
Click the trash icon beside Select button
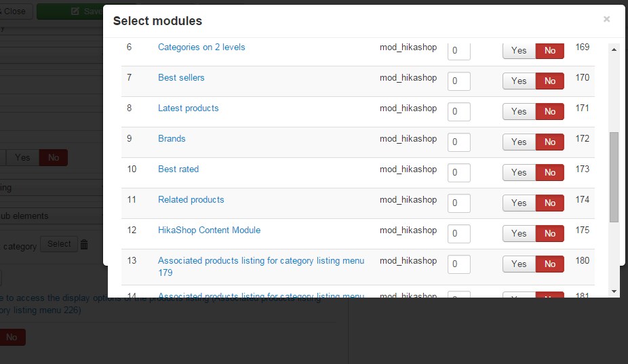84,245
